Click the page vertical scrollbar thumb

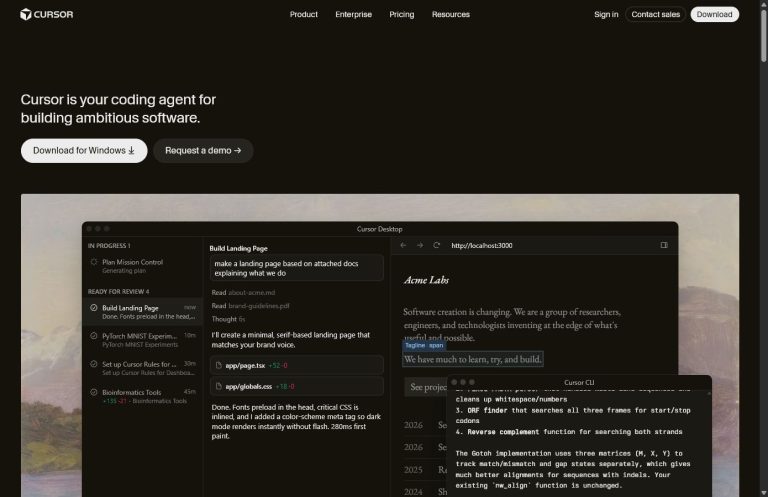pos(763,35)
